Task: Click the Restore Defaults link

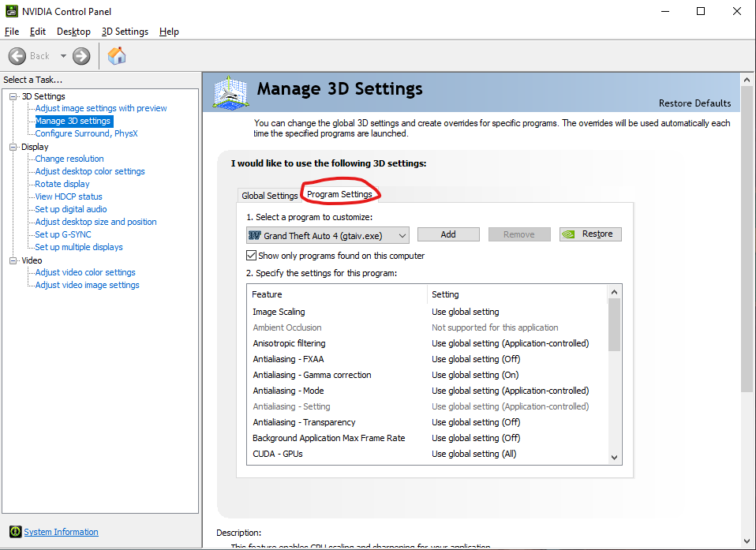Action: (694, 103)
